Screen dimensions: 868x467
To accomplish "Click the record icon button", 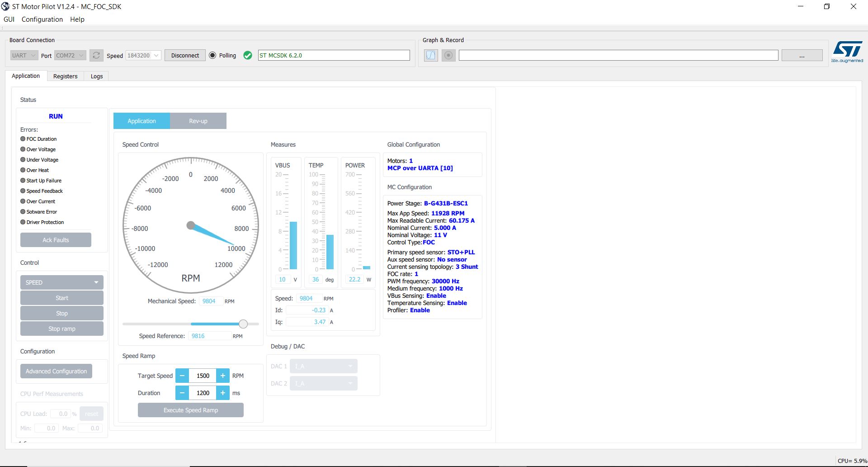I will click(448, 55).
